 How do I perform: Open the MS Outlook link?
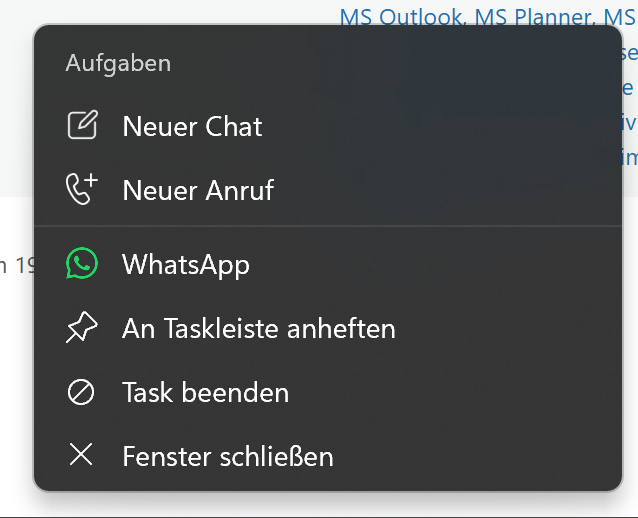pos(402,16)
